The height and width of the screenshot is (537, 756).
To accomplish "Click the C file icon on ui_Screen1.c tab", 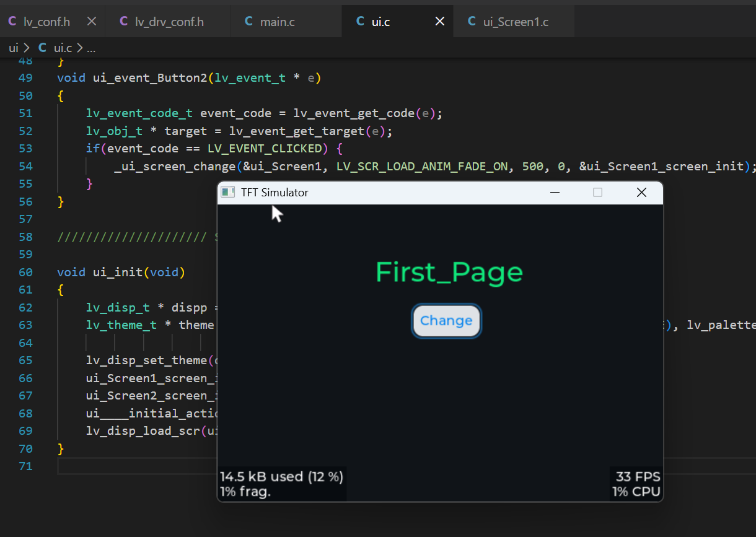I will 472,22.
